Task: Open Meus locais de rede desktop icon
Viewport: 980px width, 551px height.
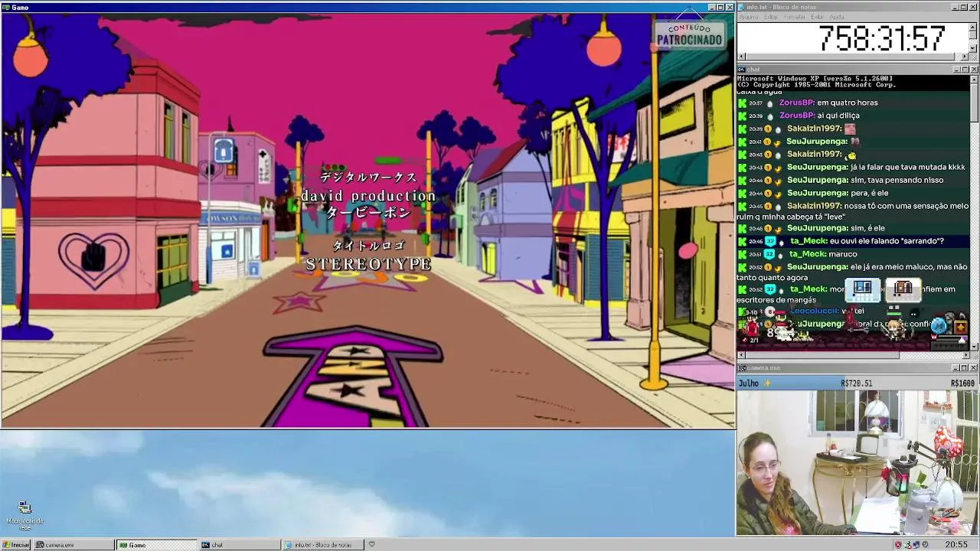Action: point(24,516)
